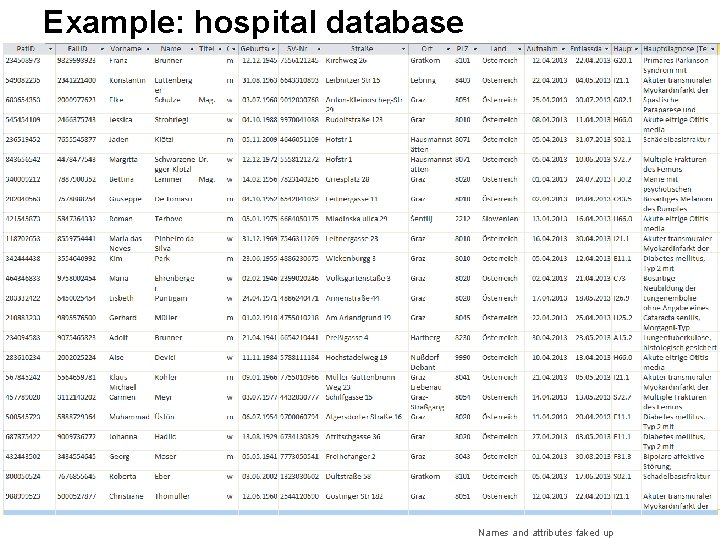This screenshot has width=720, height=540.
Task: Select the street cell 'Mladinska ulica 29'
Action: click(x=356, y=219)
